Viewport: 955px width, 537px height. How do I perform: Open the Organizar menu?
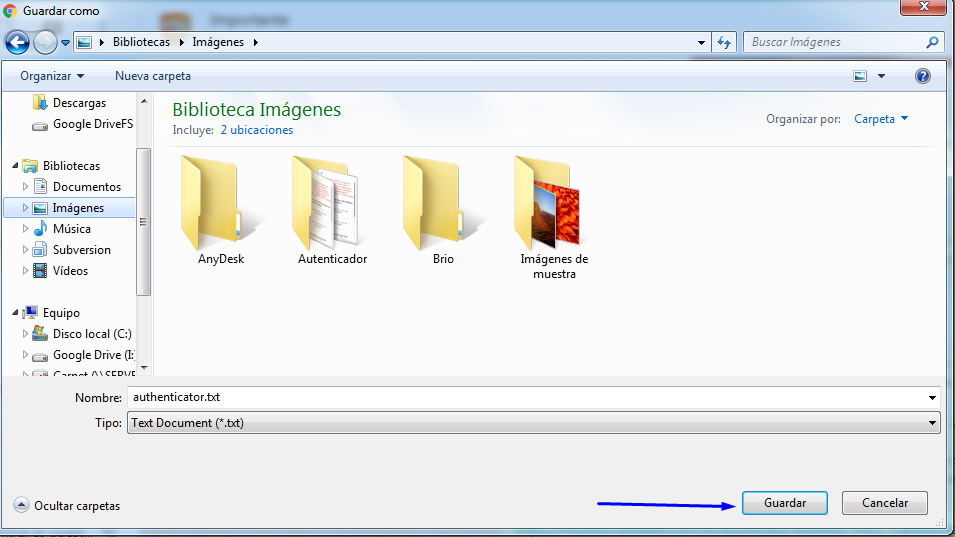pyautogui.click(x=52, y=76)
